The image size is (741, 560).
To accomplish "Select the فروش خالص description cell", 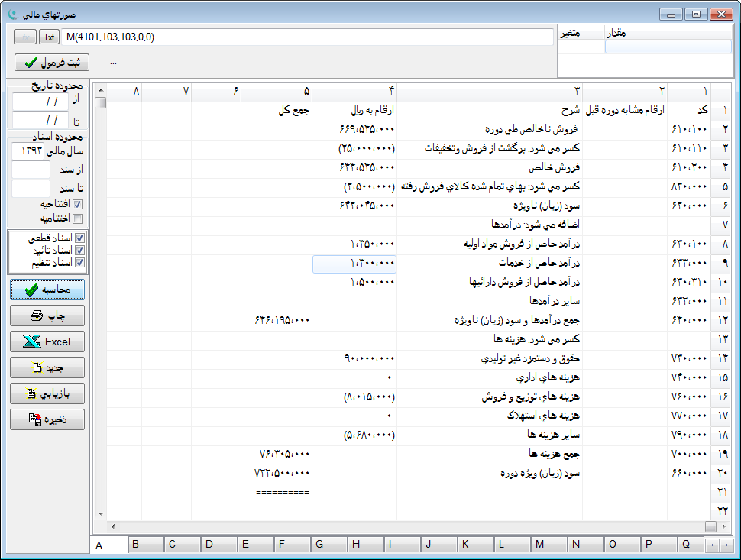I will point(490,168).
